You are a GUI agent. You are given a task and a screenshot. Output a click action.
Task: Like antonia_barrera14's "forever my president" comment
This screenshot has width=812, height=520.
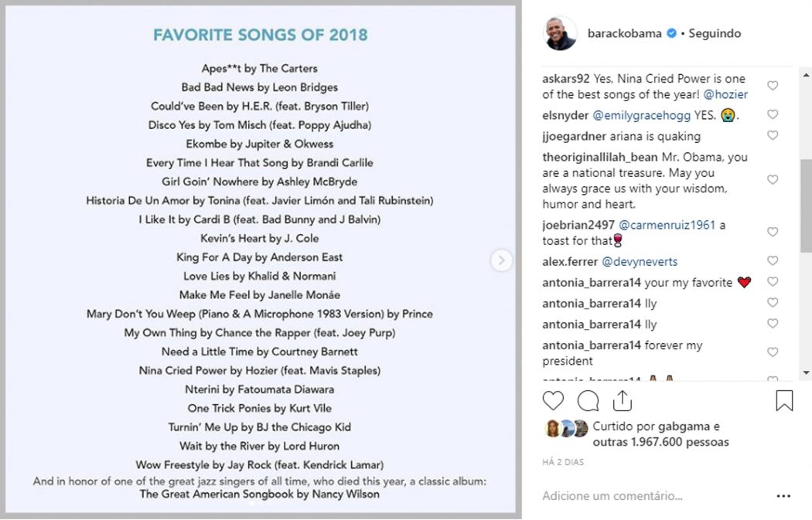click(x=772, y=352)
